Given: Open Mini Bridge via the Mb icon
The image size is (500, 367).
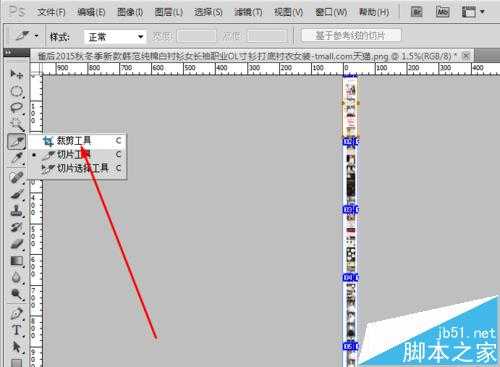Looking at the screenshot, I should (442, 12).
